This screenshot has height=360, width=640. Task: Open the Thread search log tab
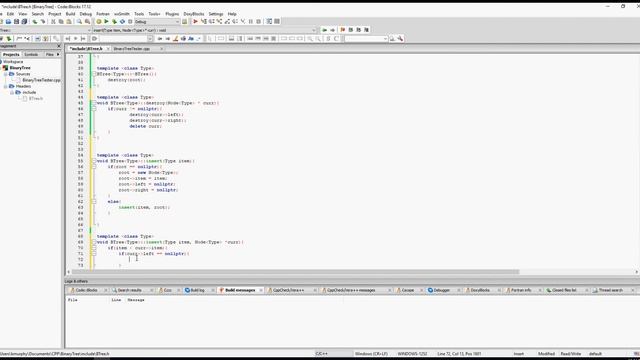[611, 290]
